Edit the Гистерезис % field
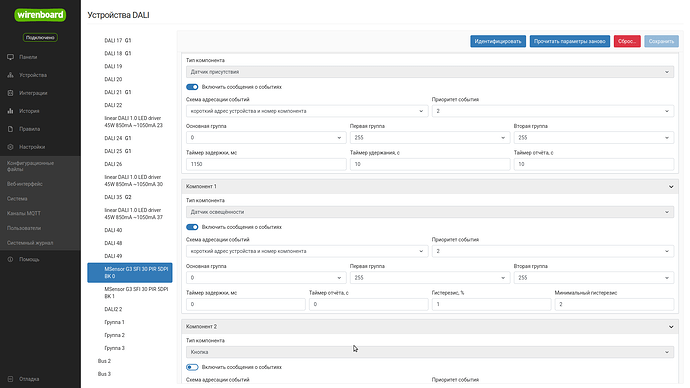Viewport: 690px width, 388px height. [491, 304]
